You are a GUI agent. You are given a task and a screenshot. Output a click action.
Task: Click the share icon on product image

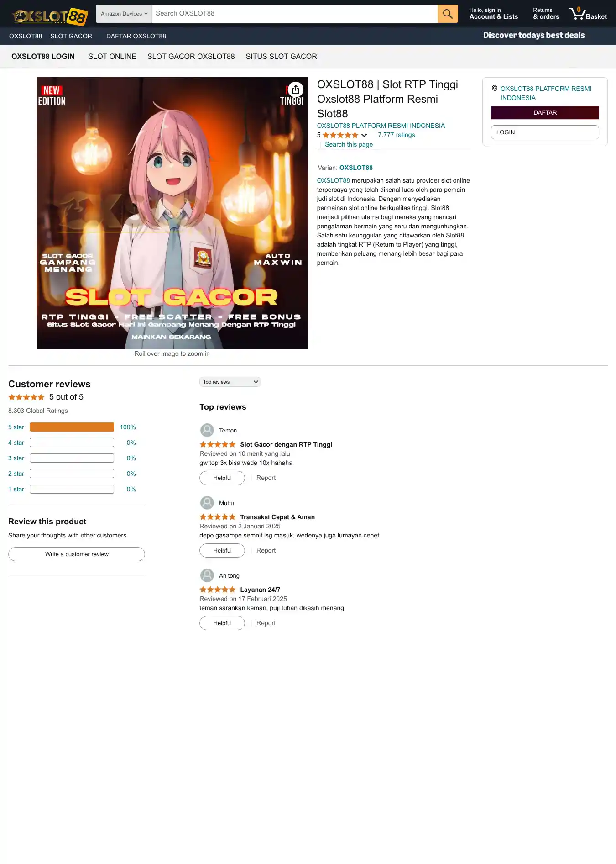(296, 90)
